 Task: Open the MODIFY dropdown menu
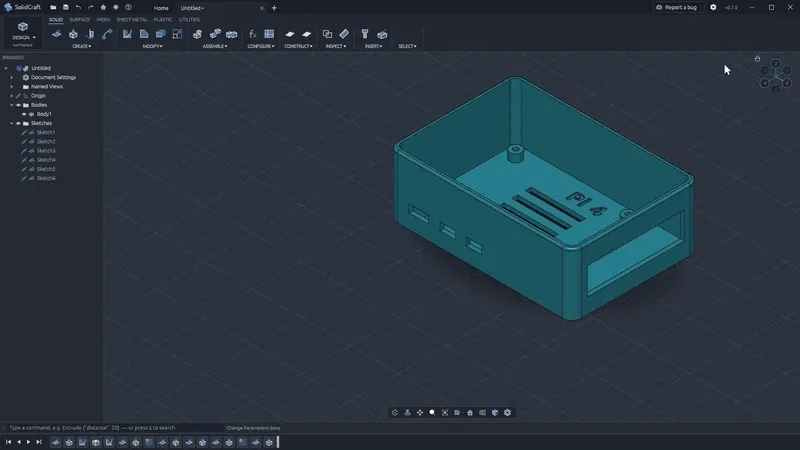(152, 46)
